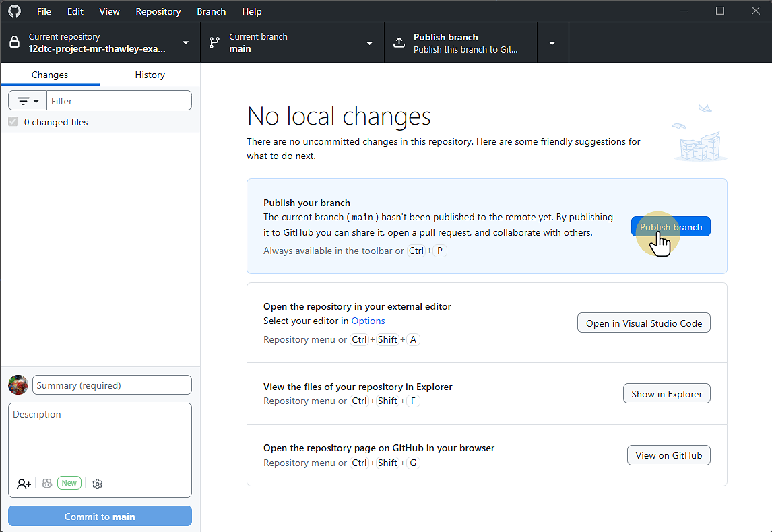Expand the Publish branch dropdown arrow
The height and width of the screenshot is (532, 772).
tap(552, 42)
